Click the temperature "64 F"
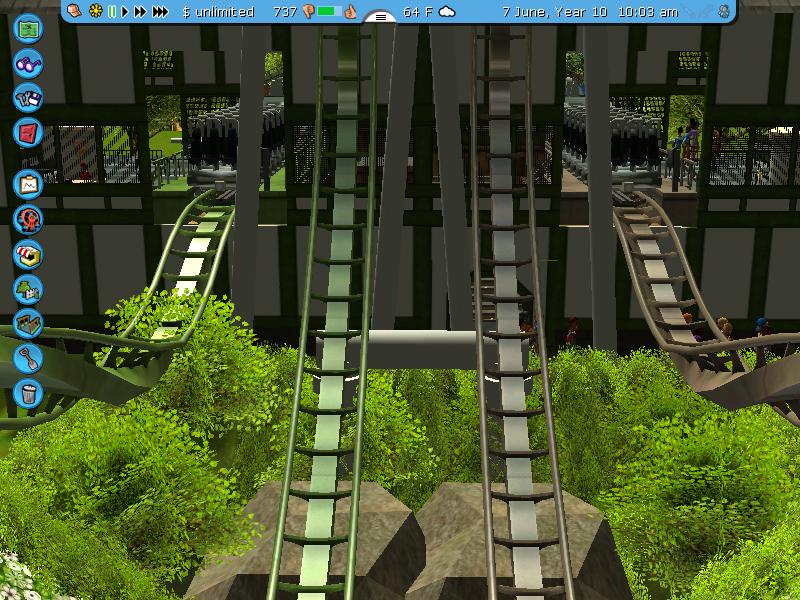 click(x=418, y=12)
